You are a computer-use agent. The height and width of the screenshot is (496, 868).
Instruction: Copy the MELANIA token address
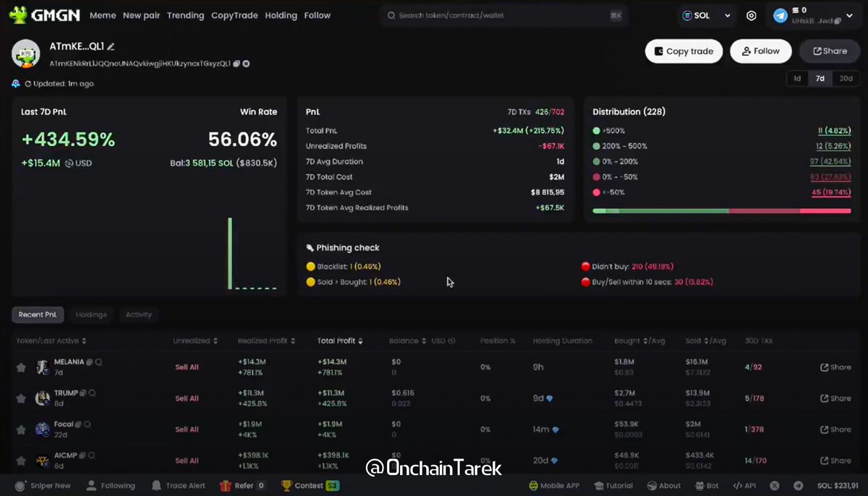tap(90, 362)
